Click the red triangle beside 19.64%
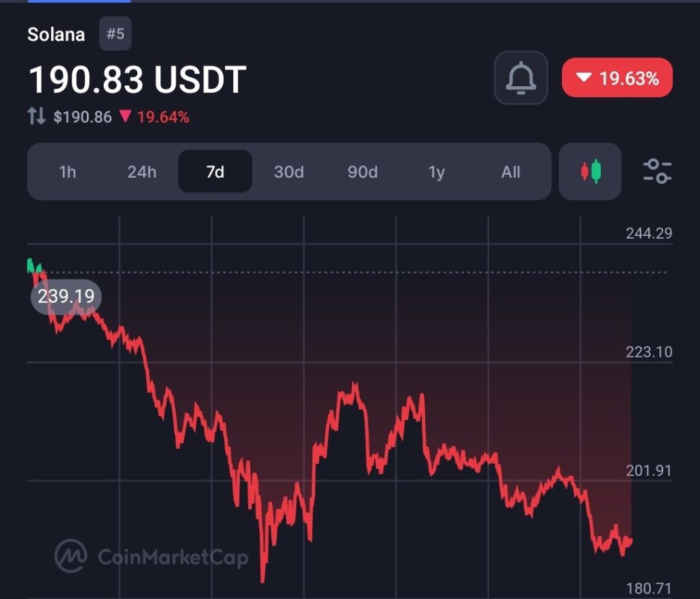700x599 pixels. tap(125, 117)
